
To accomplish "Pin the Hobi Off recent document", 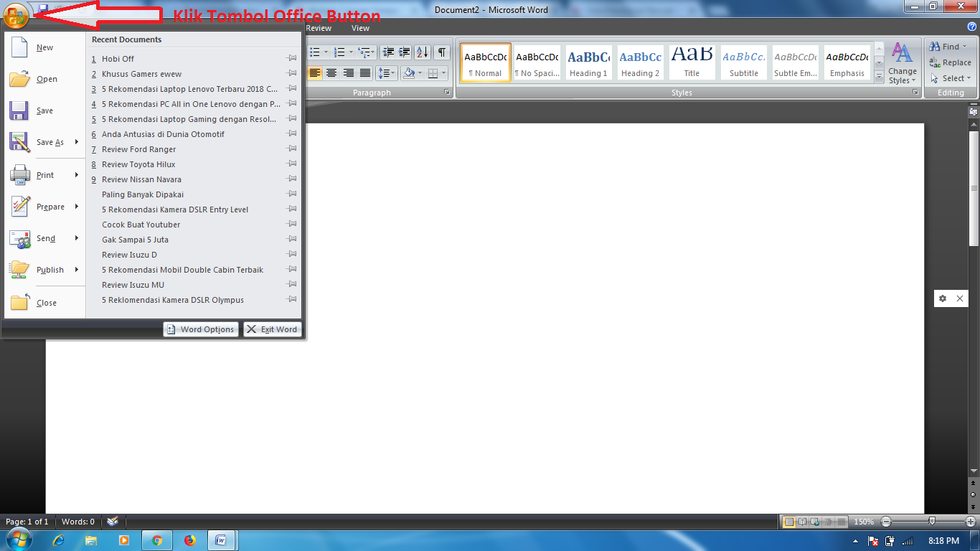I will click(292, 58).
